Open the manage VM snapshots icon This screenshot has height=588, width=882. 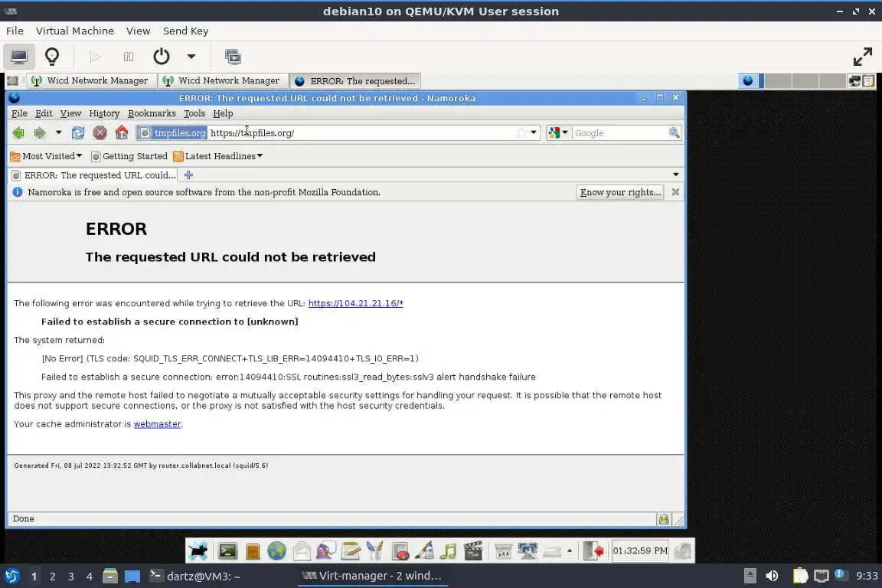(233, 56)
